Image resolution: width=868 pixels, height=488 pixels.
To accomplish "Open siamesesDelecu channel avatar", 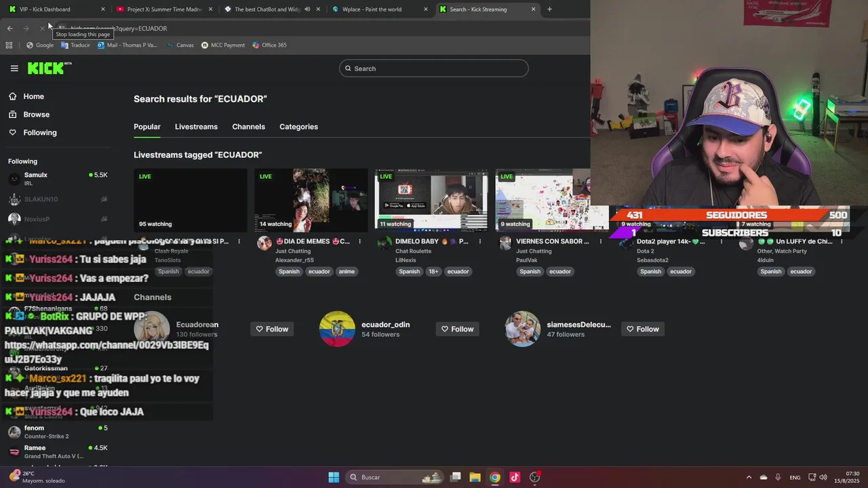I will 522,329.
